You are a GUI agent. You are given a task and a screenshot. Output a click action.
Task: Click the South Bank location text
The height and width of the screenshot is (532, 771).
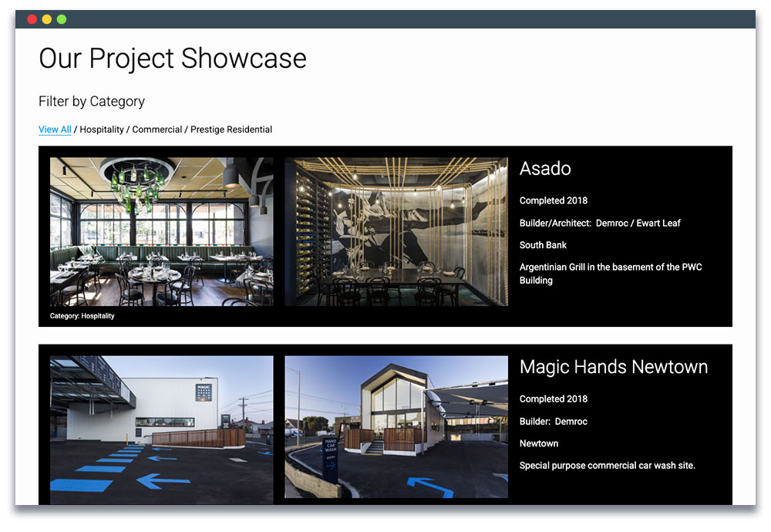click(543, 245)
